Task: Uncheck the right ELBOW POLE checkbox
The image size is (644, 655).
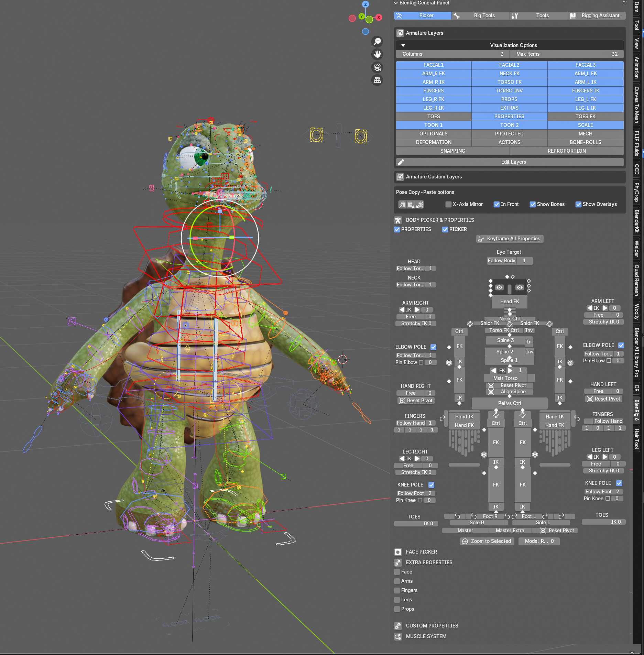Action: 433,347
